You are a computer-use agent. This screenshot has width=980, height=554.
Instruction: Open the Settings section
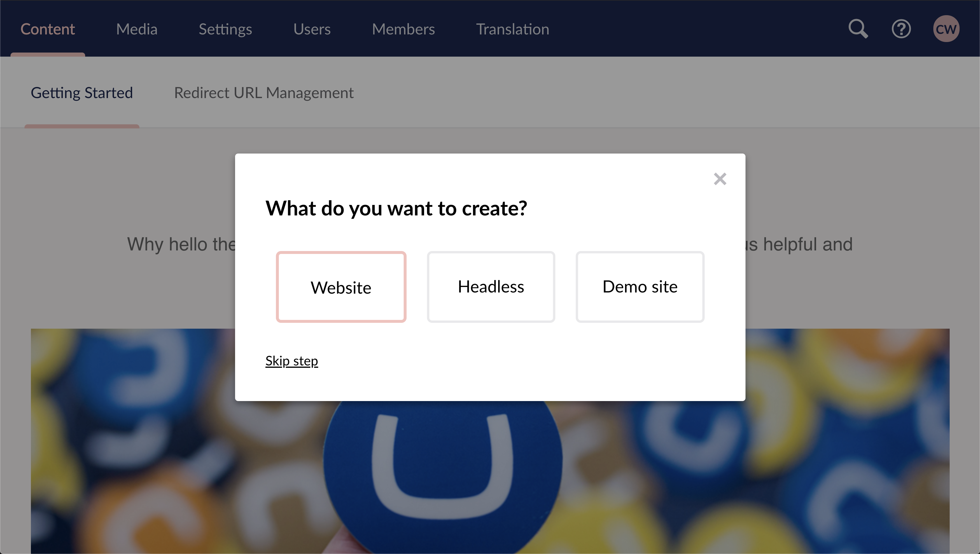225,29
